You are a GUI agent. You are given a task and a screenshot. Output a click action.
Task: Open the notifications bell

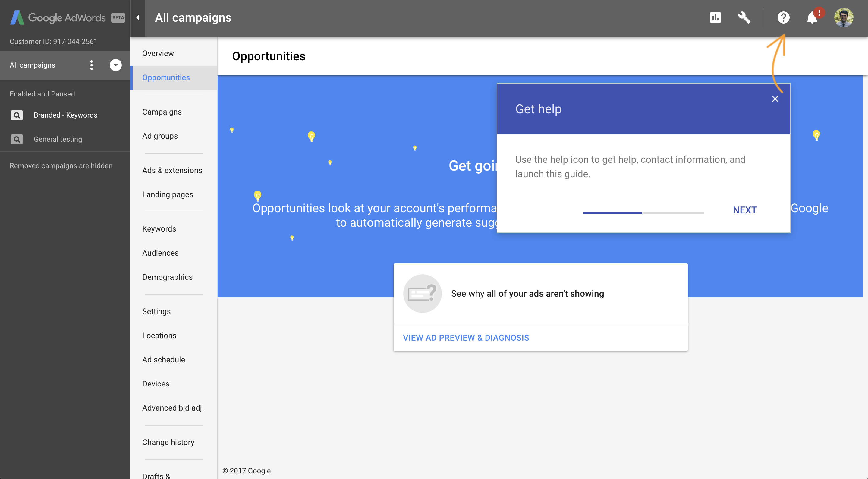pos(812,17)
